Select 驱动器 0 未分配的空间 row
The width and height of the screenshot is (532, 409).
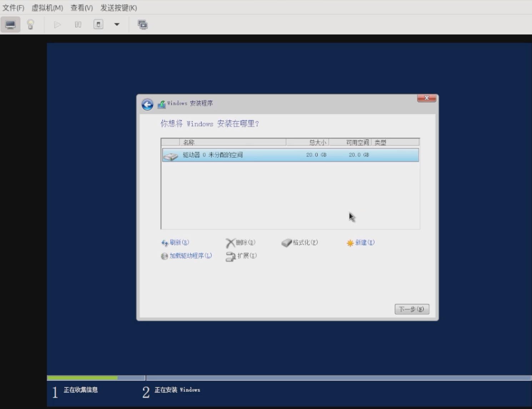pos(290,155)
